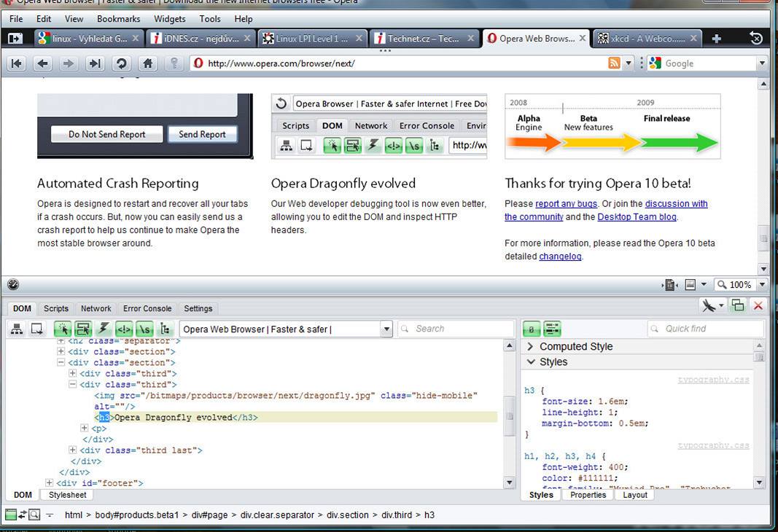Click the Home button in navigation bar
The image size is (778, 532).
click(x=148, y=63)
